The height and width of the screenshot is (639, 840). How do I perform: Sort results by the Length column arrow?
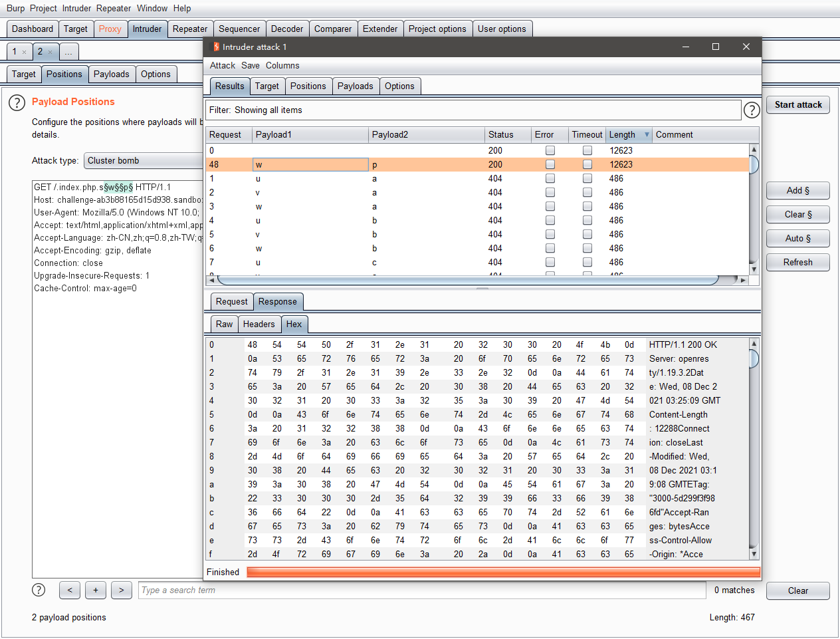coord(647,134)
